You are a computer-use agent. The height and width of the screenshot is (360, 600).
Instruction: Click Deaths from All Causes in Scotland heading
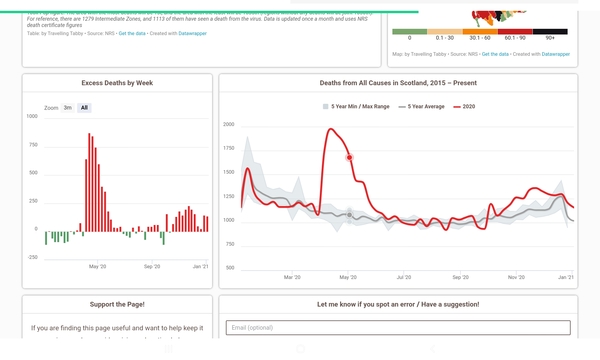[398, 83]
